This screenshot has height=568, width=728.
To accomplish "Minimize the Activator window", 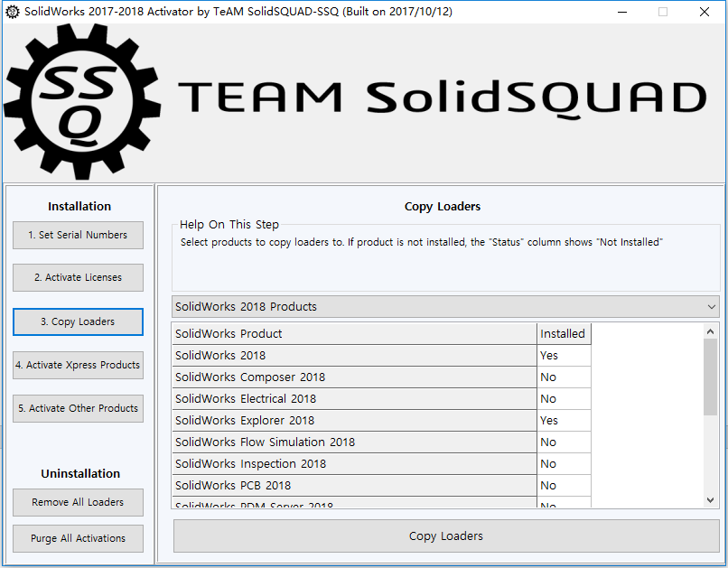I will (x=622, y=12).
